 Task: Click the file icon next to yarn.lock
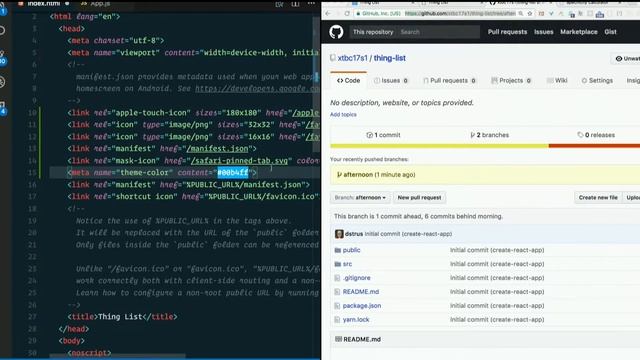[337, 320]
